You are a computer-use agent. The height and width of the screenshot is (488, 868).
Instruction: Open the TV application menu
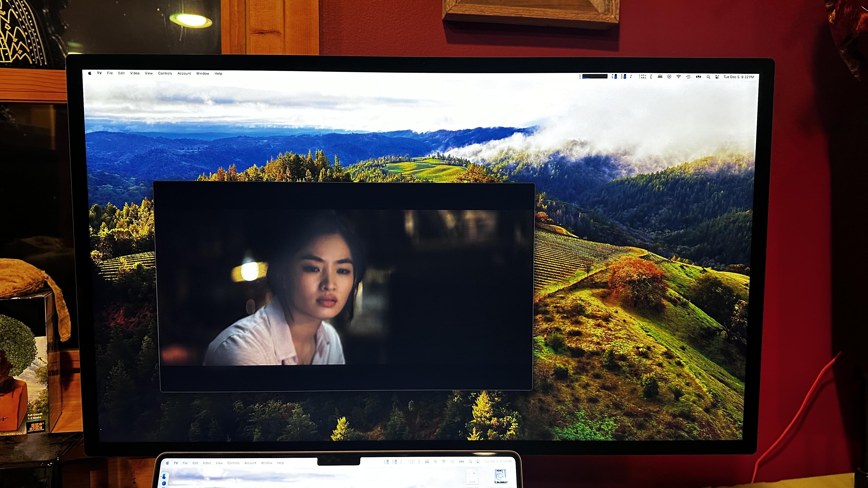tap(99, 73)
